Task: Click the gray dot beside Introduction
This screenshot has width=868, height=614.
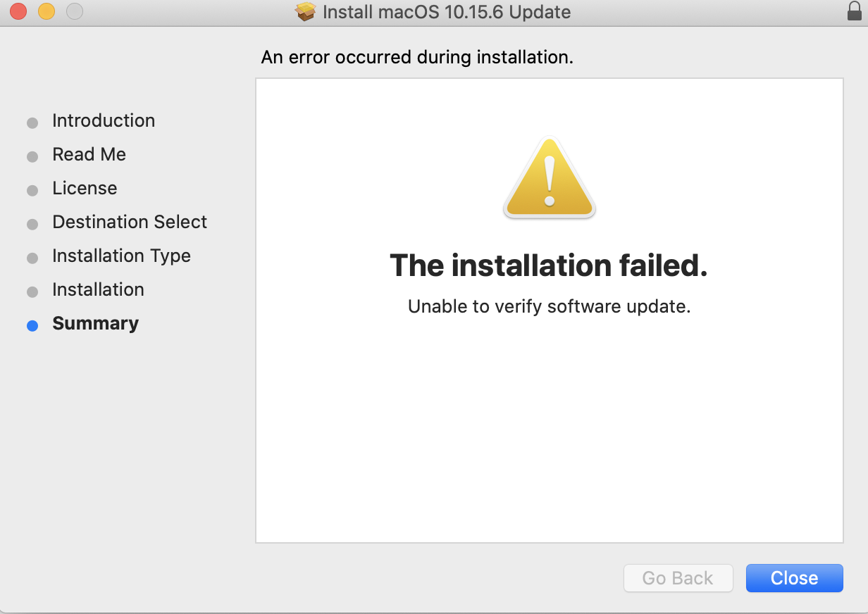Action: [32, 123]
